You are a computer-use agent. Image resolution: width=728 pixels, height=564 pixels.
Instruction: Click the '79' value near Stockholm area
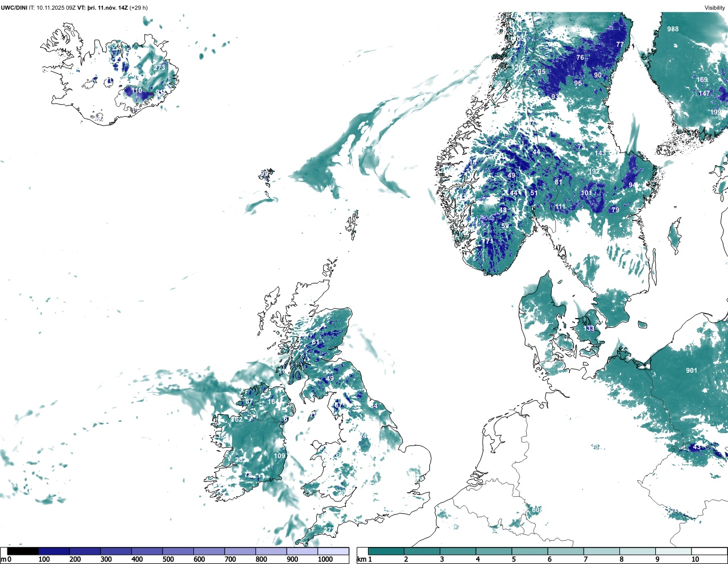[615, 210]
